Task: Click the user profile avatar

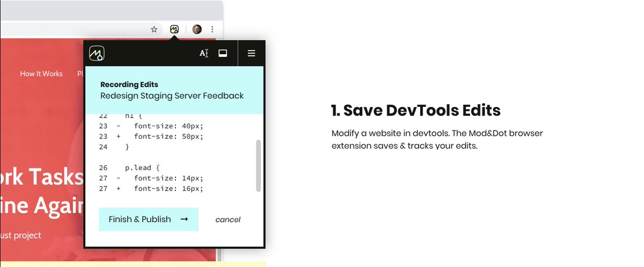Action: click(197, 30)
